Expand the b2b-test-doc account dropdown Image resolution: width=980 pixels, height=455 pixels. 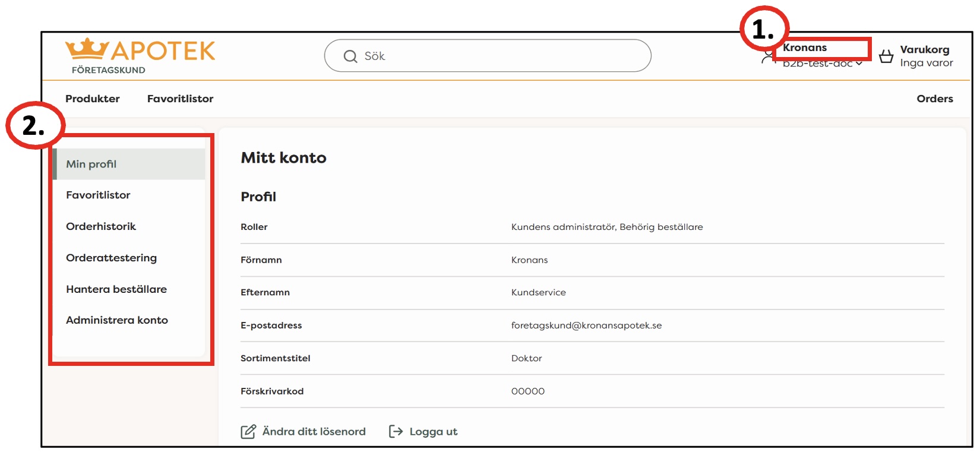823,64
